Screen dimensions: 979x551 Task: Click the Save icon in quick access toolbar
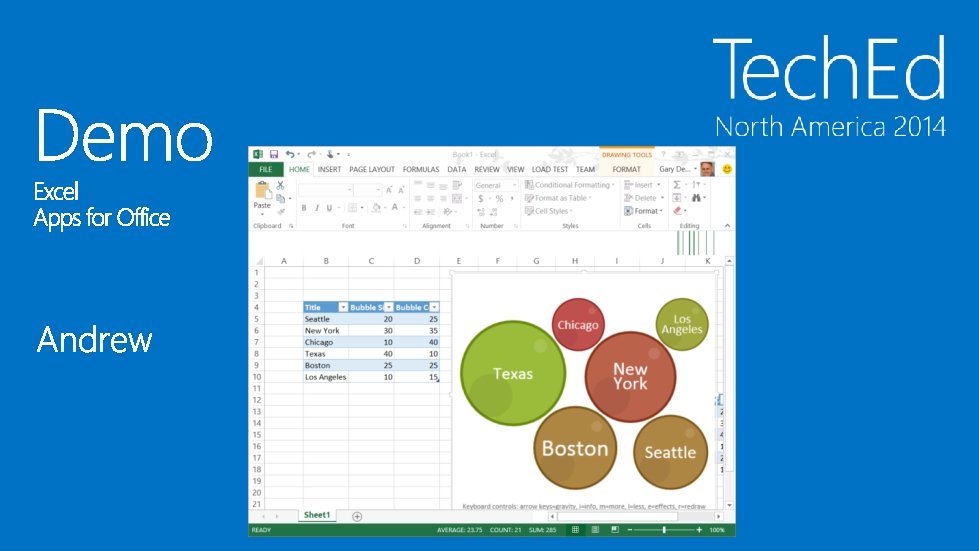tap(273, 154)
